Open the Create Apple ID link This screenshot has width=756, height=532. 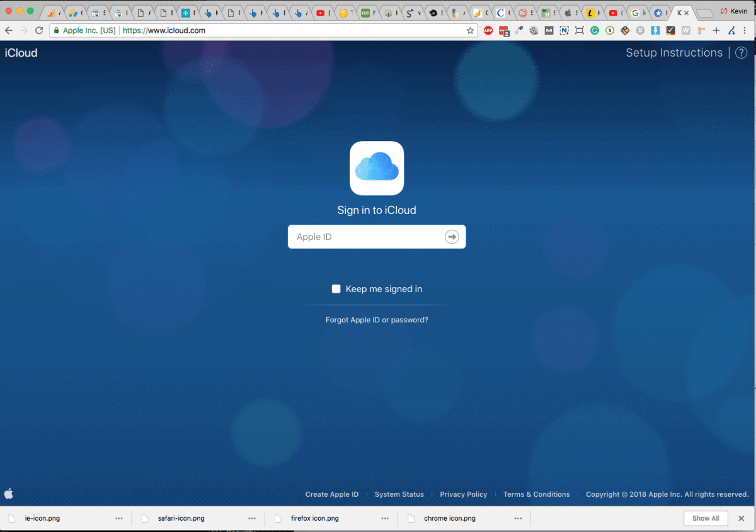[332, 494]
